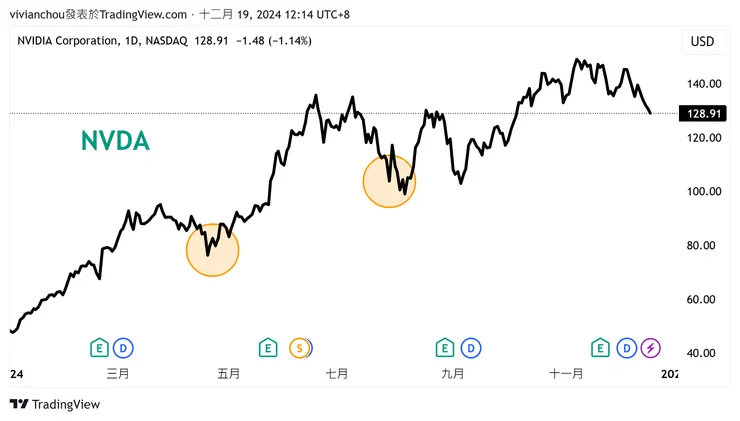The image size is (740, 421).
Task: Open the earnings E marker beside the split icon
Action: coord(267,348)
